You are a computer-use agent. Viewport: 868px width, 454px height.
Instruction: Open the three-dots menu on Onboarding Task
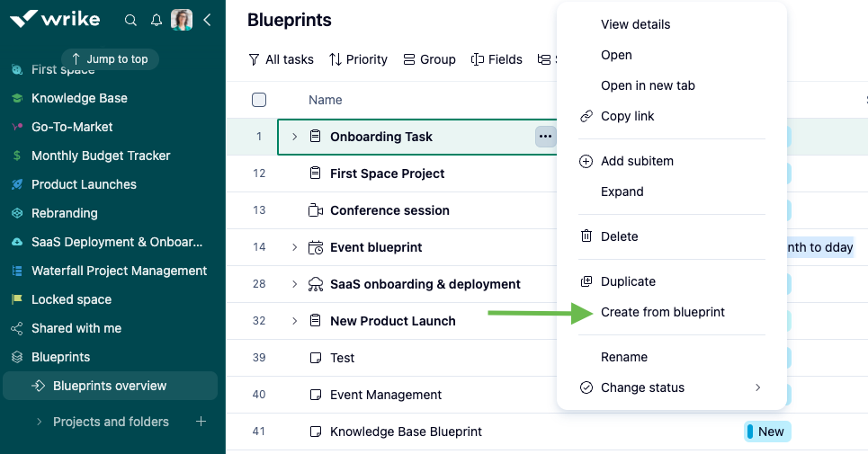coord(545,137)
